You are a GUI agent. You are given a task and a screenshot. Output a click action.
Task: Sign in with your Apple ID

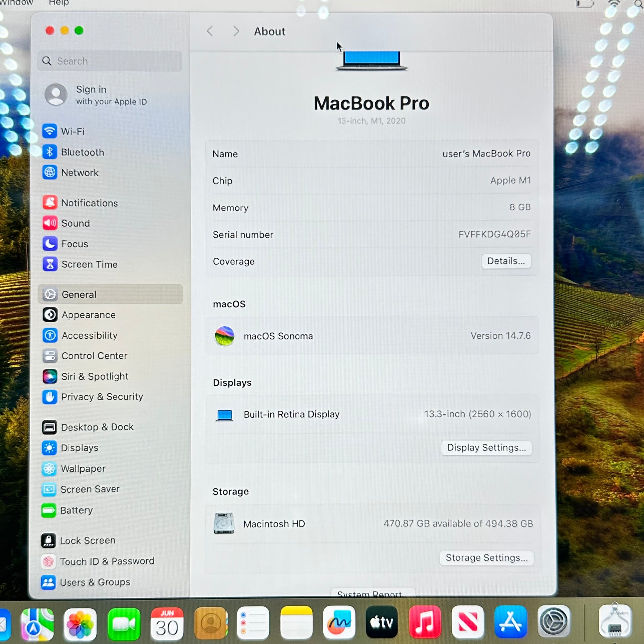tap(96, 95)
